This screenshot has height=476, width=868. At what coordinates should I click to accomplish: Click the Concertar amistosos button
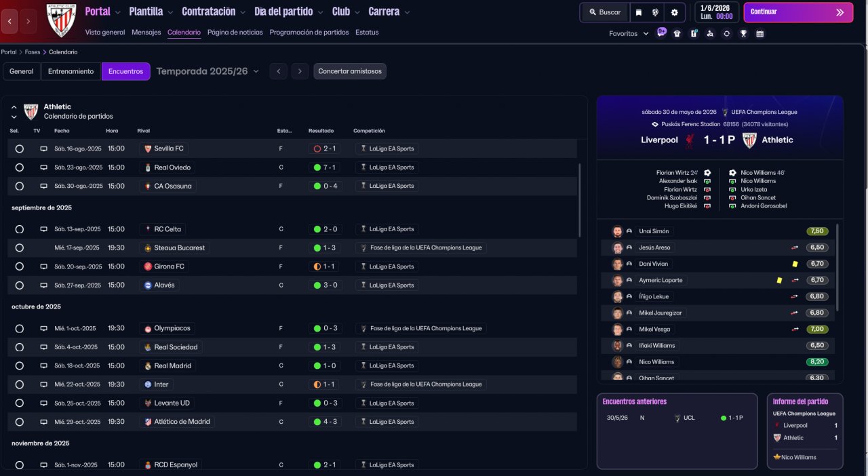350,71
